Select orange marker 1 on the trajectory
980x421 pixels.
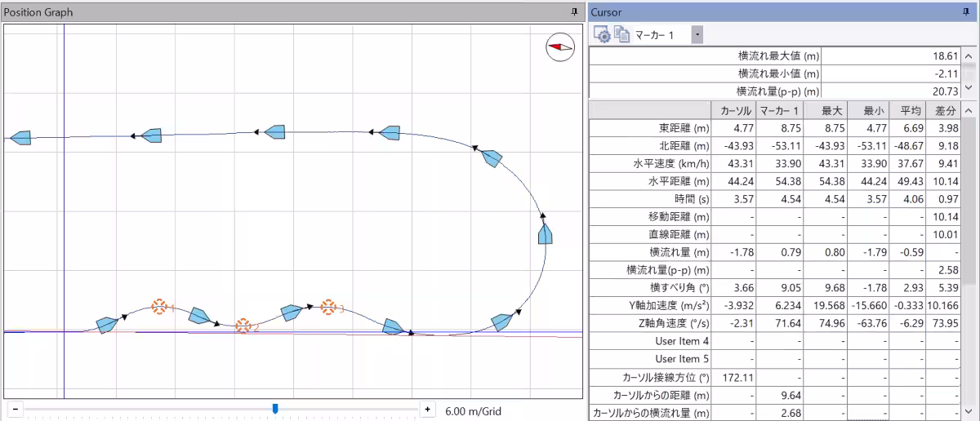pyautogui.click(x=159, y=306)
